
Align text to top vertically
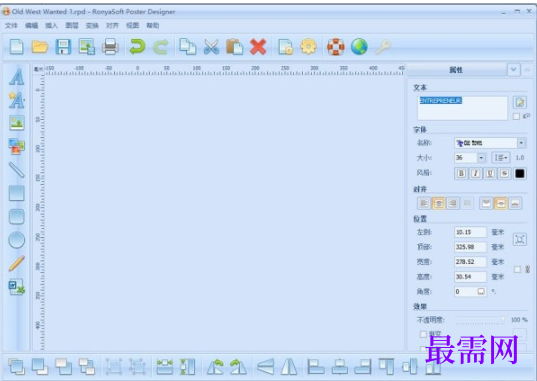[486, 204]
